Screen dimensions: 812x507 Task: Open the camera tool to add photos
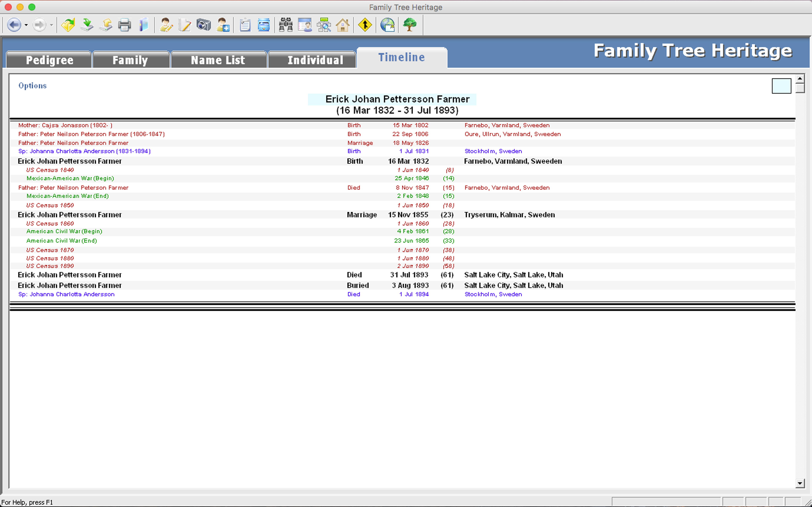[x=203, y=25]
